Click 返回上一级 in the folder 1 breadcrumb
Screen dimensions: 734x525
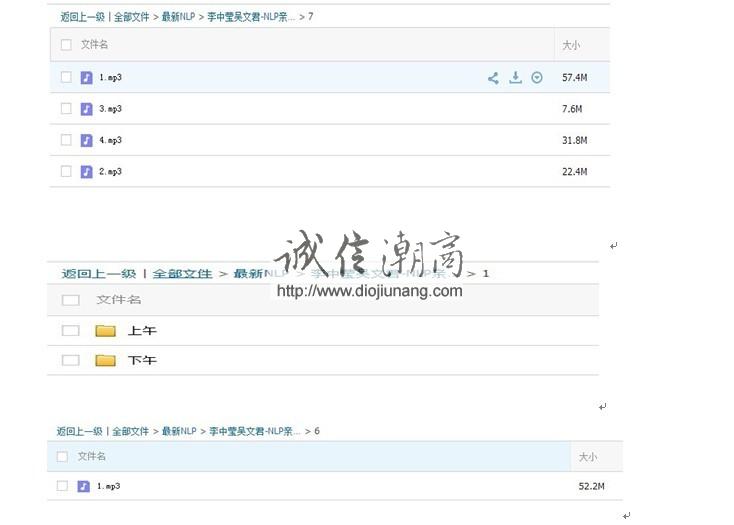click(99, 274)
